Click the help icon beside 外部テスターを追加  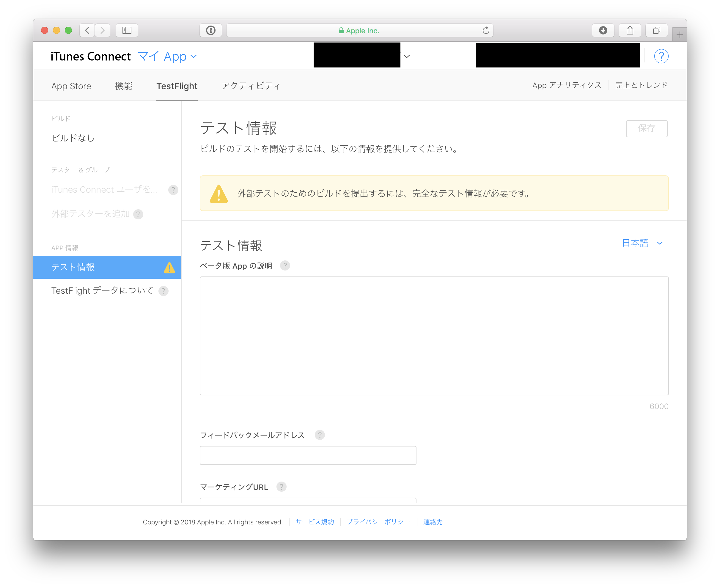point(138,214)
